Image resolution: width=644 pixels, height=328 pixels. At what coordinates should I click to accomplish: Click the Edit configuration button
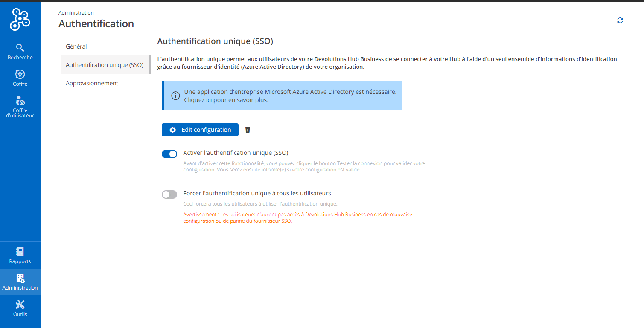pyautogui.click(x=200, y=130)
